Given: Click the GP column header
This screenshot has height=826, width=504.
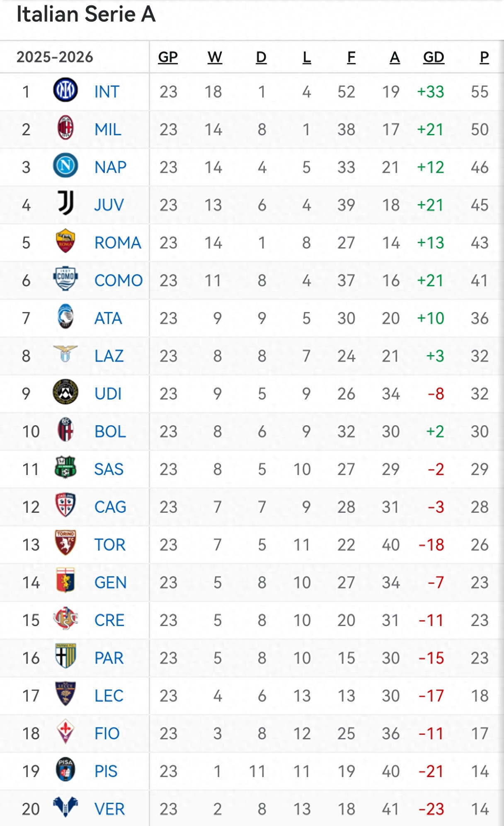Looking at the screenshot, I should [168, 57].
